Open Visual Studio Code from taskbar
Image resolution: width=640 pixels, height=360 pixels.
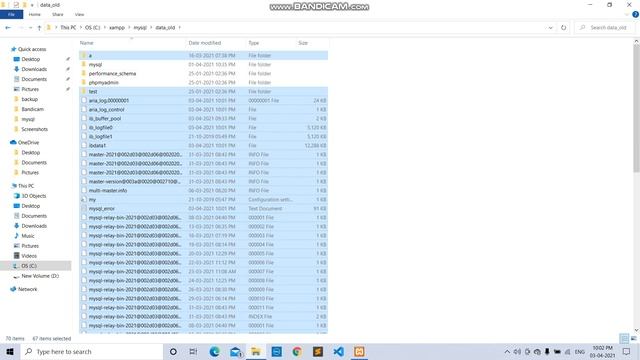pyautogui.click(x=338, y=351)
